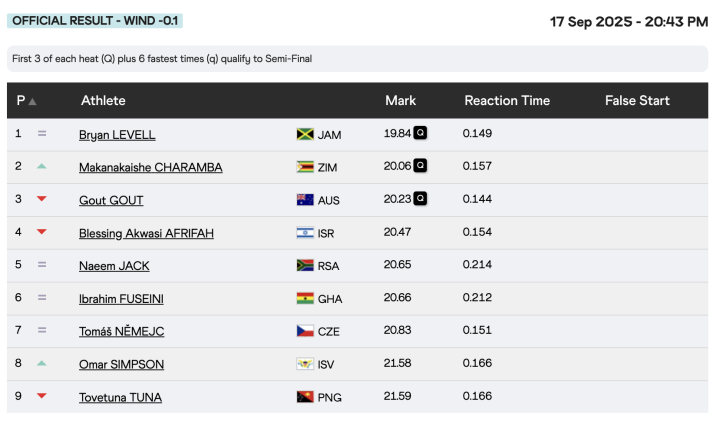Click the Athlete column header

pyautogui.click(x=103, y=101)
